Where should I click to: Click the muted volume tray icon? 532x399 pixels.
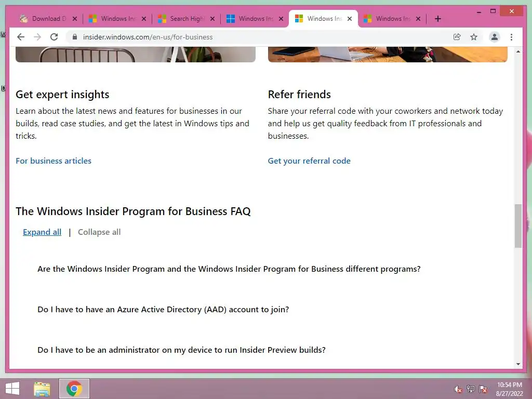point(458,389)
